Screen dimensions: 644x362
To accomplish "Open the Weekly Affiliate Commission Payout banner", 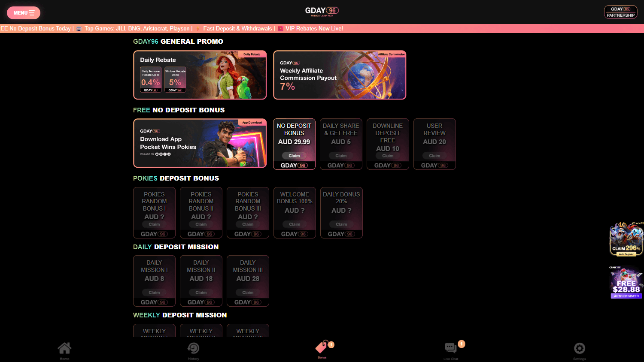I will (340, 75).
